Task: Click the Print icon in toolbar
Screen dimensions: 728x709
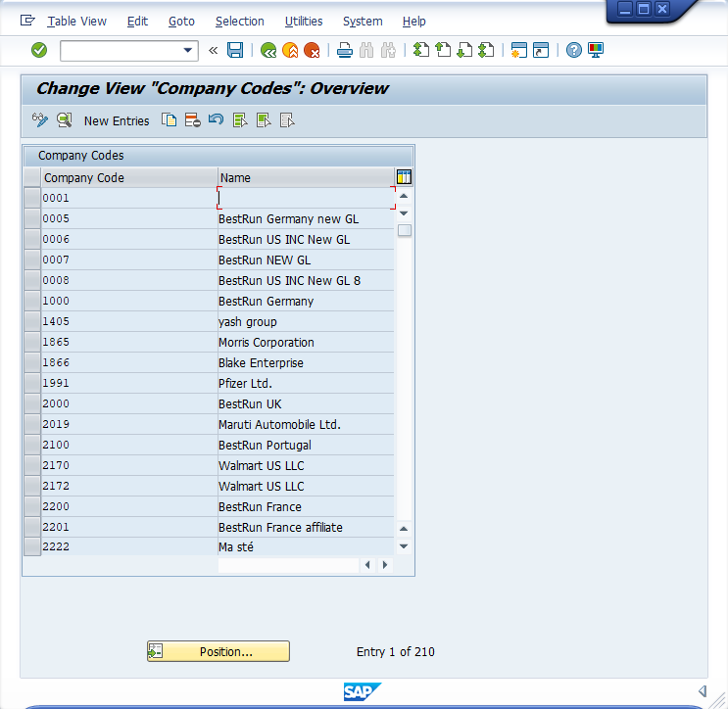Action: (x=345, y=50)
